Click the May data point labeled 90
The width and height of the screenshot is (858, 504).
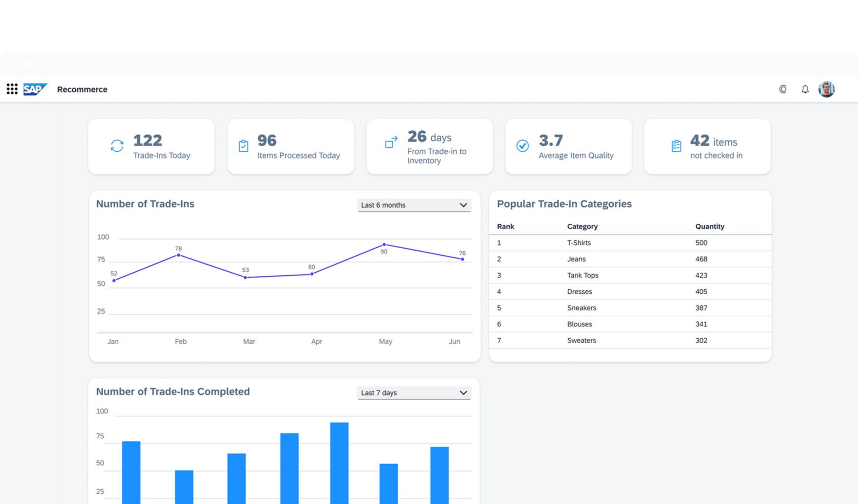(x=384, y=245)
